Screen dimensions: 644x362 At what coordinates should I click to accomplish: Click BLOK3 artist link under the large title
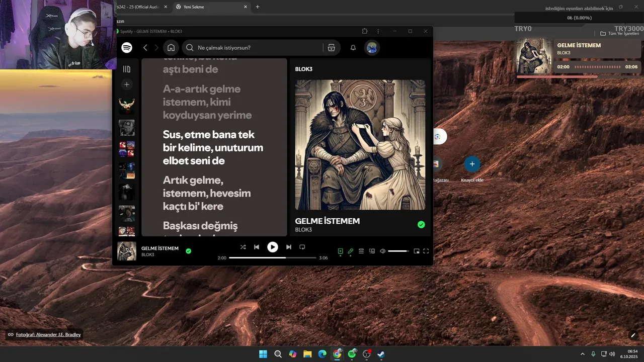(x=303, y=230)
